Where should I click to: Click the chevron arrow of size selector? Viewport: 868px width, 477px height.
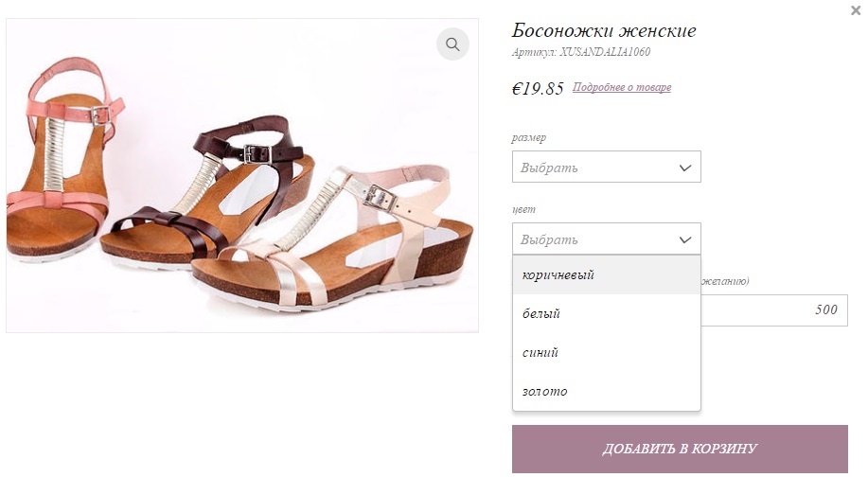(686, 168)
